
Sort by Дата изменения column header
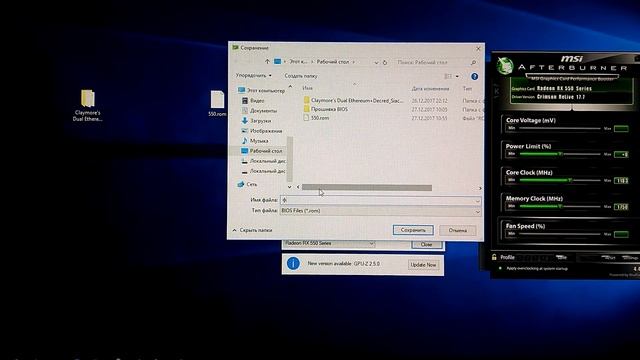430,89
